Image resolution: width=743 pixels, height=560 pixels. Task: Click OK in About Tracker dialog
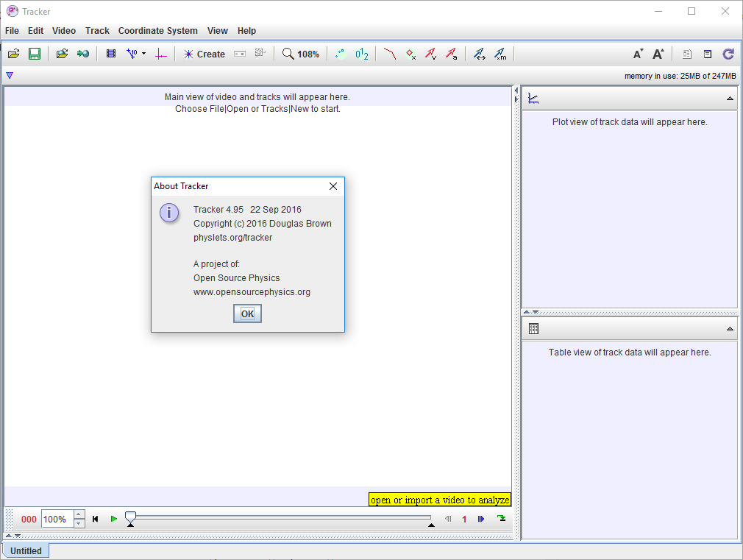pos(247,313)
